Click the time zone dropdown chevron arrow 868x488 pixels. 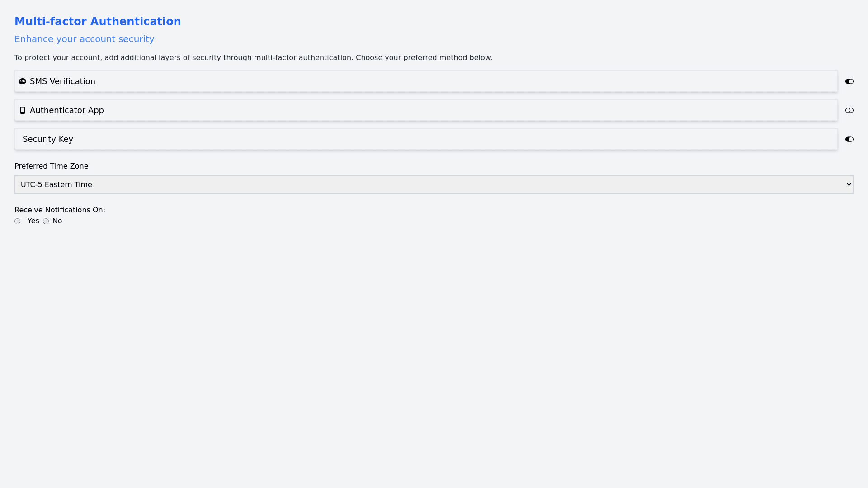849,184
